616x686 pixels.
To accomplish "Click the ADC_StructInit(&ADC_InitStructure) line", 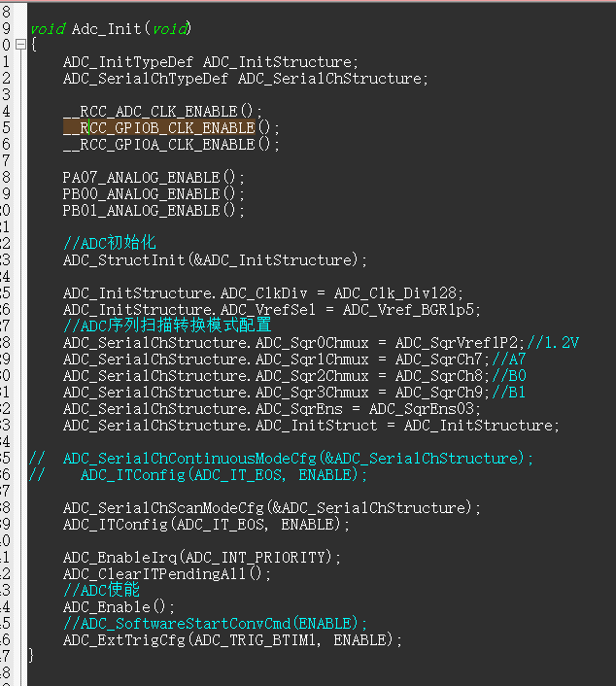I will 215,260.
